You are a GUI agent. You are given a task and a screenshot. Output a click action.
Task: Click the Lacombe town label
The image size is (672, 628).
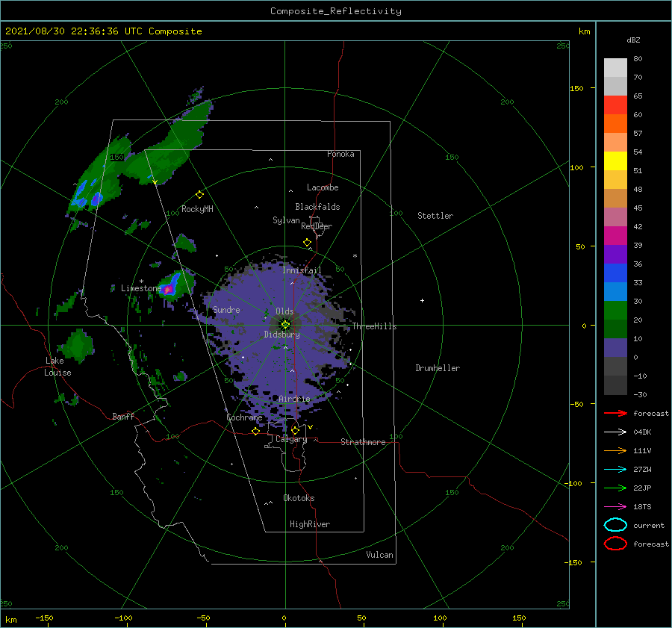coord(323,187)
